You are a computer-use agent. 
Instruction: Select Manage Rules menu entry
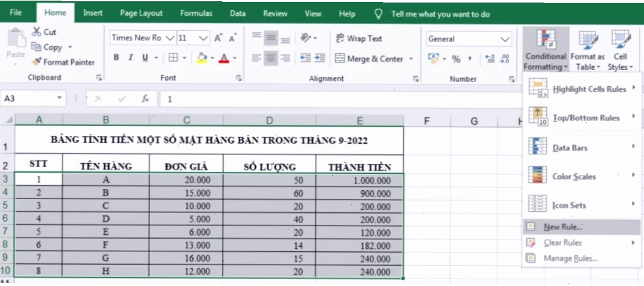[582, 258]
